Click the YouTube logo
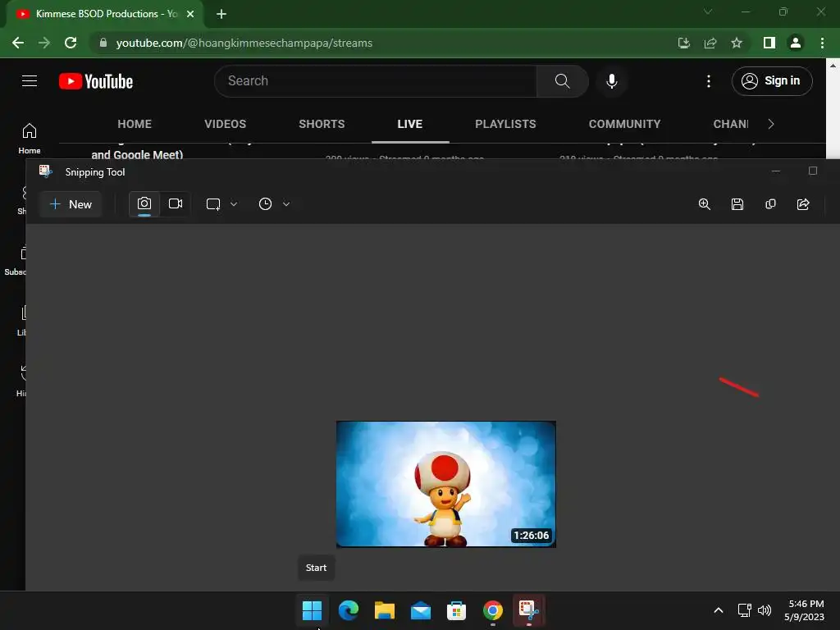This screenshot has width=840, height=630. pyautogui.click(x=96, y=81)
